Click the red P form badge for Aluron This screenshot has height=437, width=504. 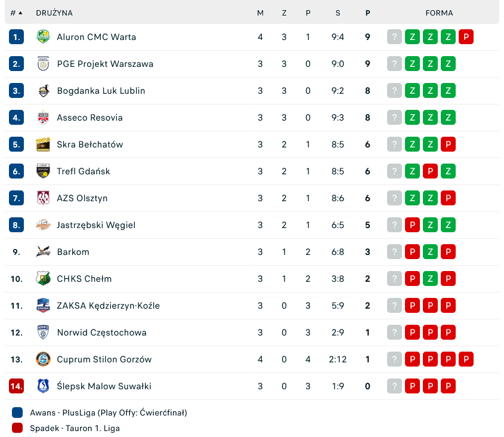click(x=466, y=37)
